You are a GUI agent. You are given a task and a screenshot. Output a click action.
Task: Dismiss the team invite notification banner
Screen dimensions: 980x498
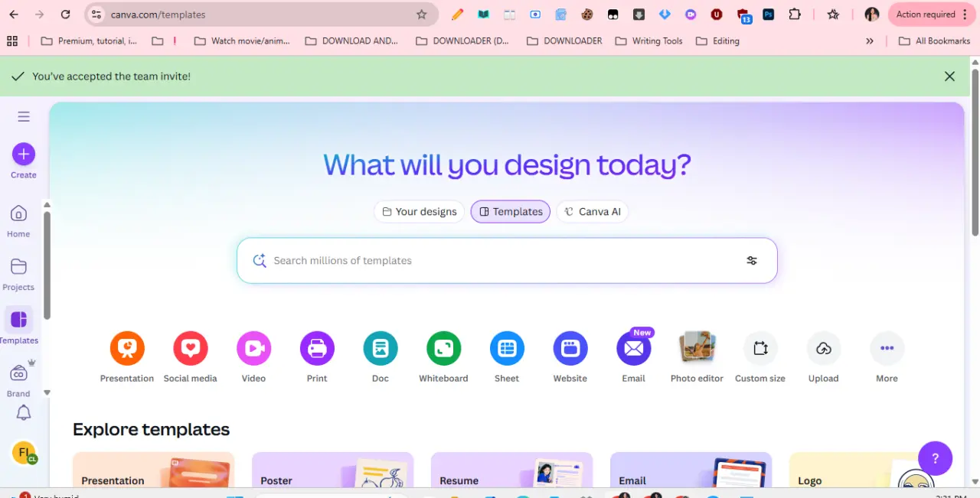949,76
